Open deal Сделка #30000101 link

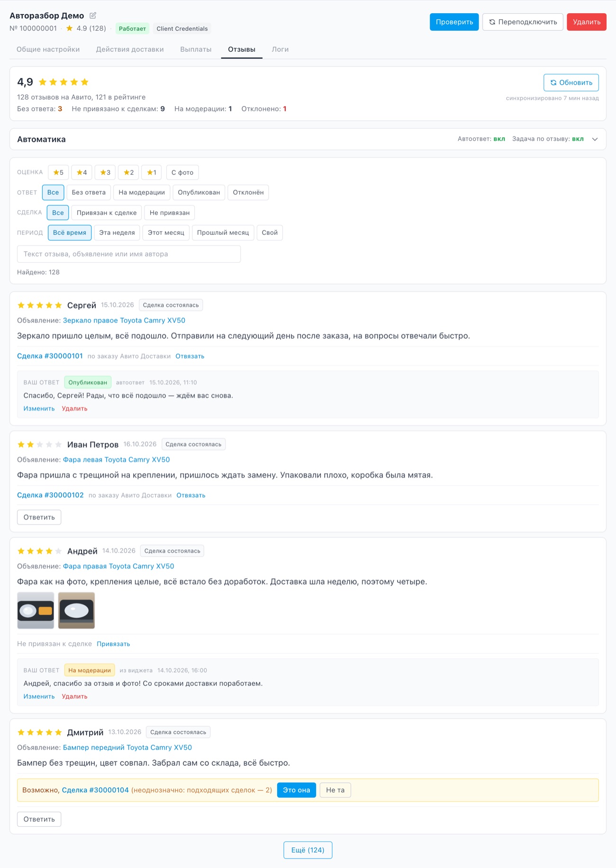(x=50, y=356)
